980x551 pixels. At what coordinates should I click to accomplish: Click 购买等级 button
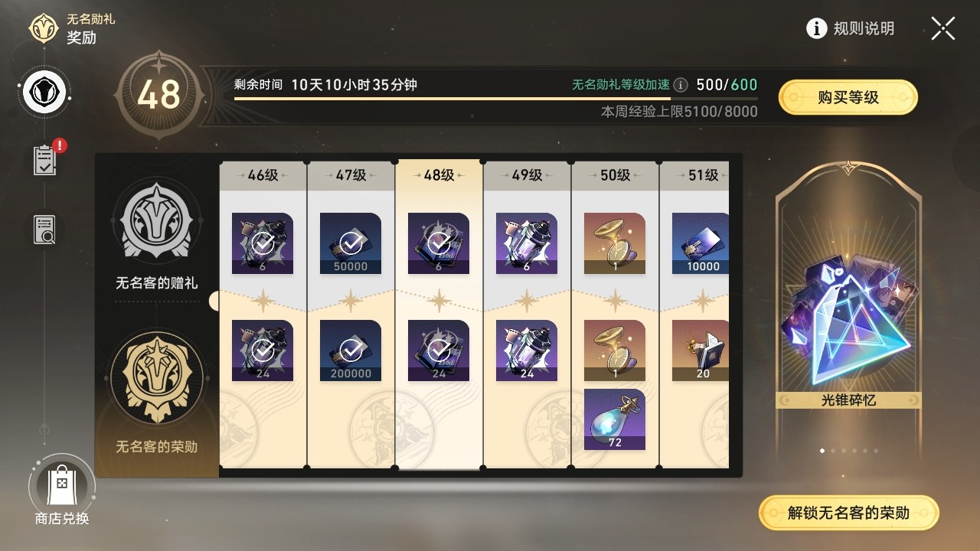coord(848,97)
